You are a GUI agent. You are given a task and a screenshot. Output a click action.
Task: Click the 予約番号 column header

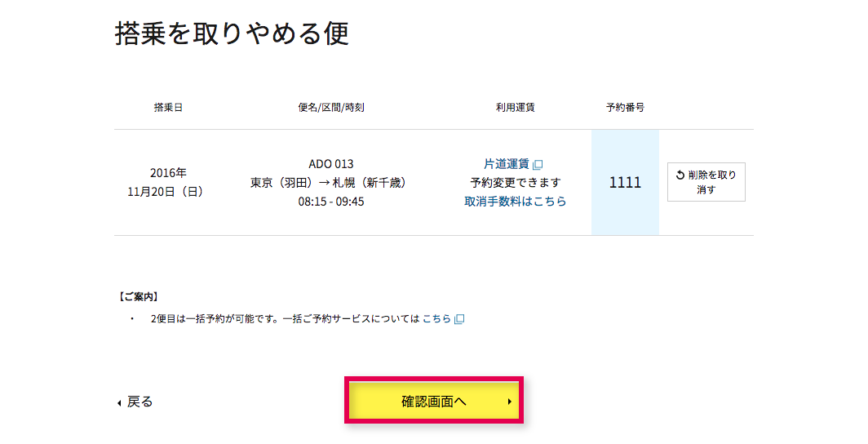(x=625, y=108)
